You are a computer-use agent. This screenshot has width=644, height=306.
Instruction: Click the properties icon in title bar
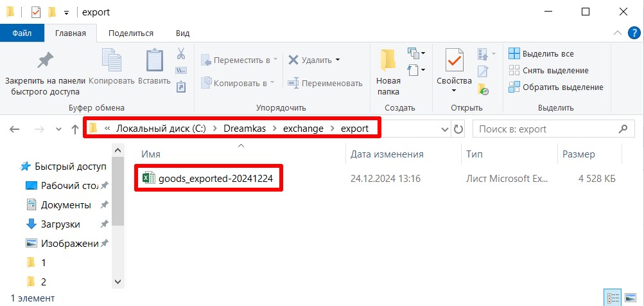[x=36, y=12]
